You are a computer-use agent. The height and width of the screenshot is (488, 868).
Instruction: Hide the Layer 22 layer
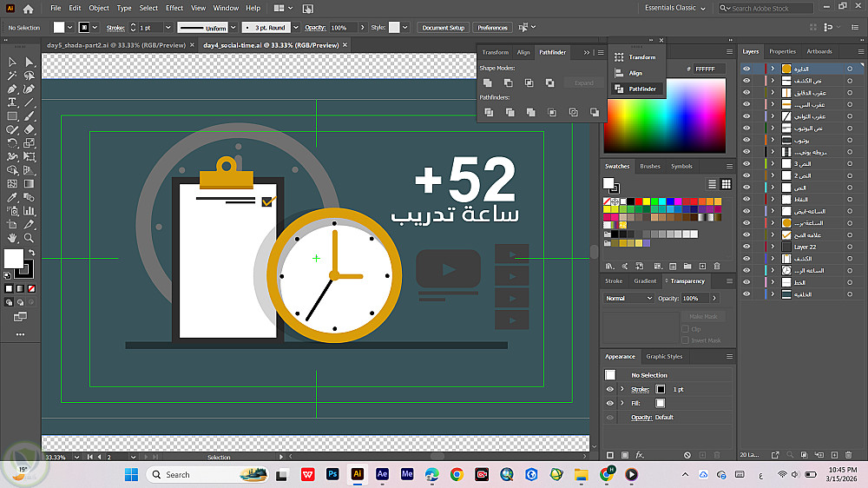click(x=746, y=247)
